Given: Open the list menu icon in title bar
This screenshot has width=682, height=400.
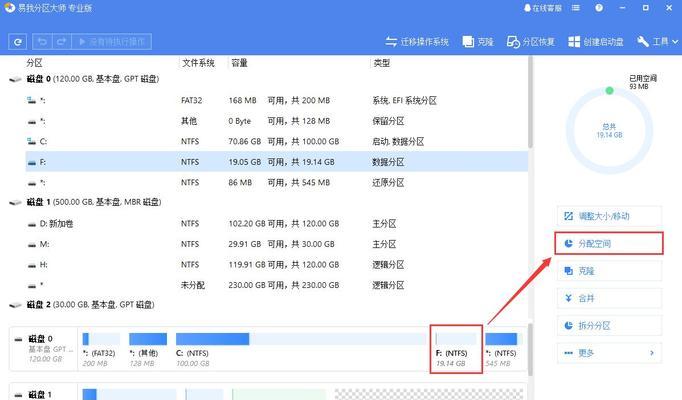Looking at the screenshot, I should tap(576, 8).
